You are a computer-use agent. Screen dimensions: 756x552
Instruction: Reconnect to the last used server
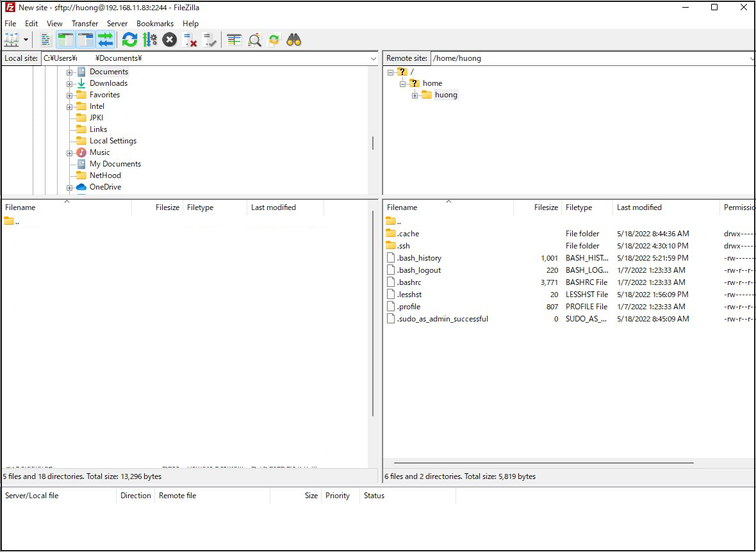[x=210, y=40]
